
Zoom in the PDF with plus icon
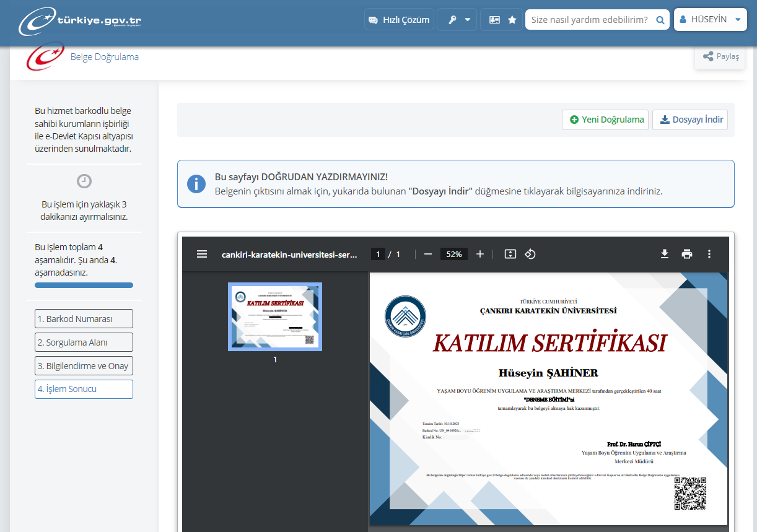tap(480, 254)
